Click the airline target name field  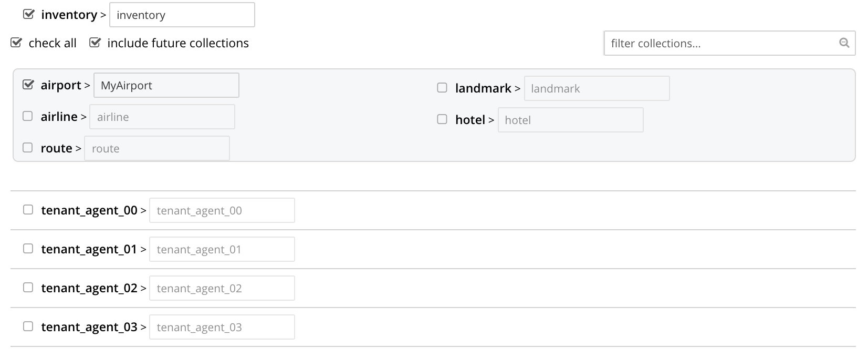(x=162, y=117)
